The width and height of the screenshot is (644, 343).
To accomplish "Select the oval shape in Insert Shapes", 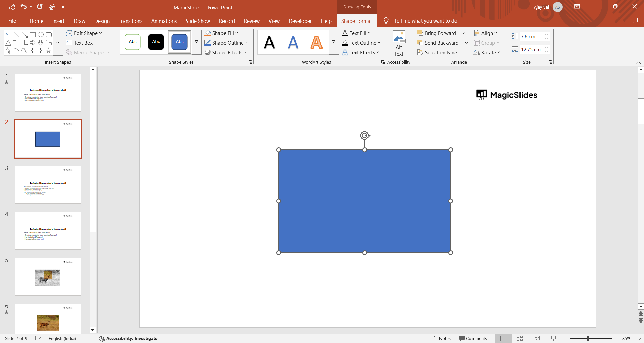I will point(41,34).
